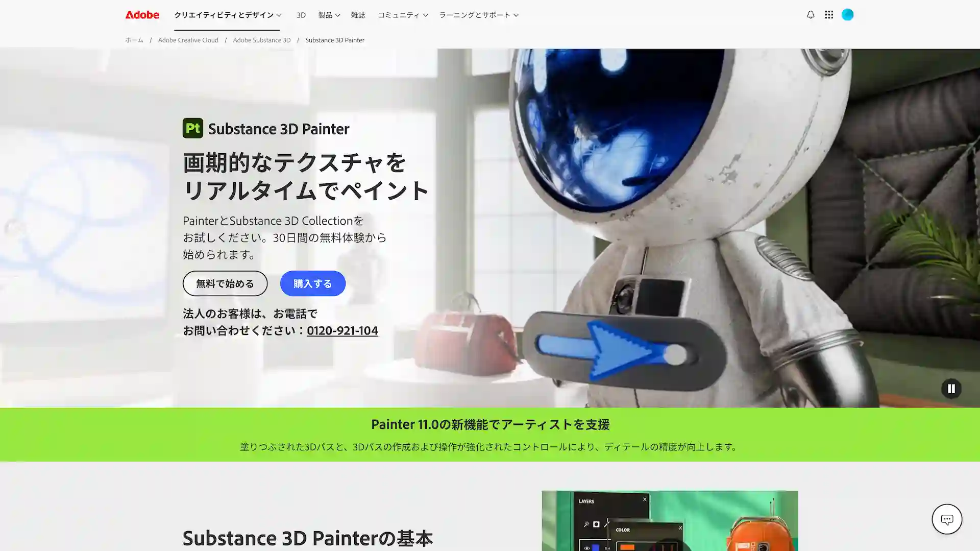Click the blue 購入する button

pos(312,283)
